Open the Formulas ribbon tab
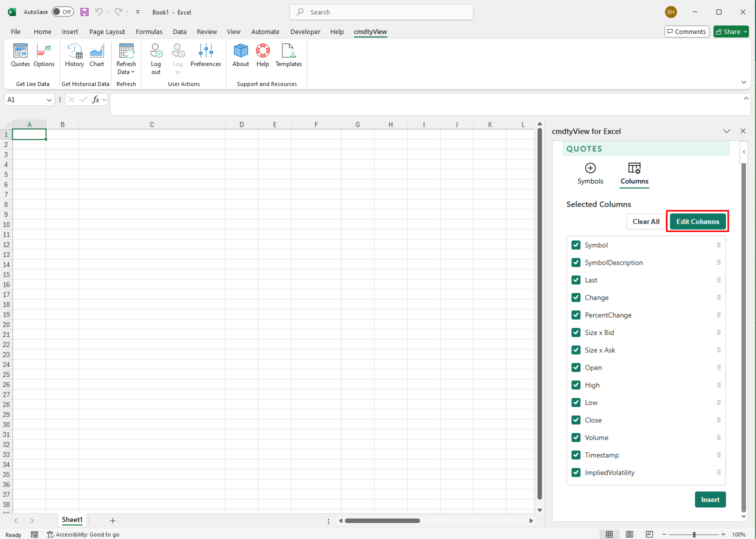The image size is (756, 539). click(149, 31)
